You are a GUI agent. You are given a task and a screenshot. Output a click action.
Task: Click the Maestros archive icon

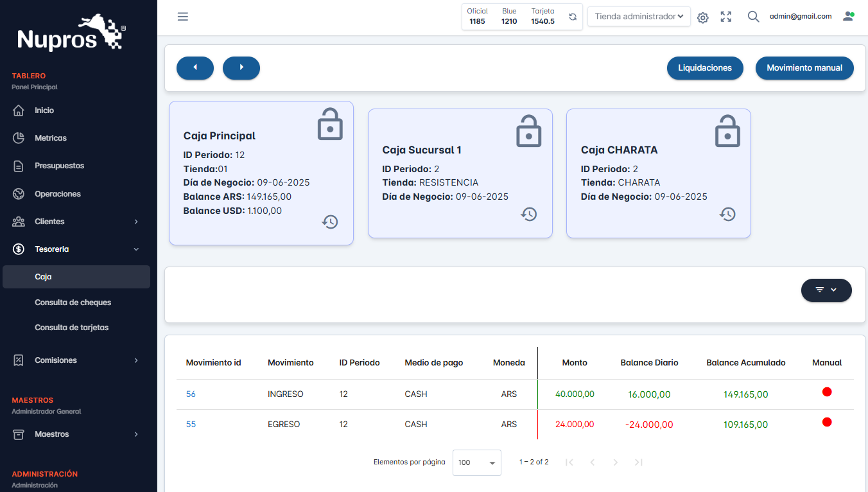pyautogui.click(x=19, y=434)
